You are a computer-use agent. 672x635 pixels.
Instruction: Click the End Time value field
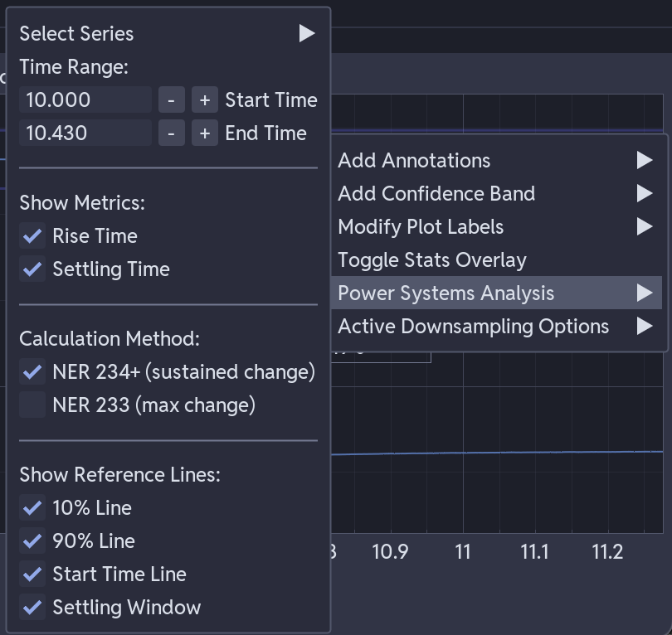click(85, 133)
